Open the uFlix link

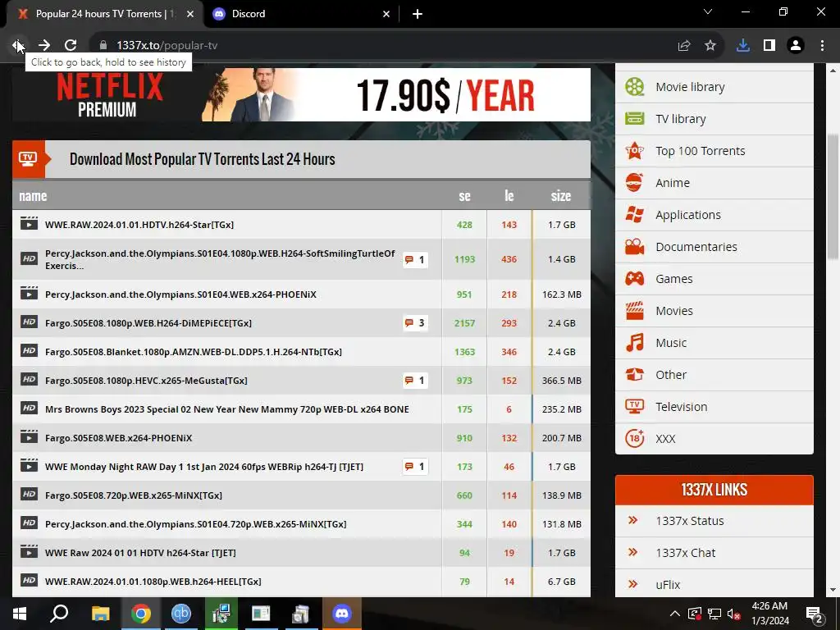tap(668, 585)
